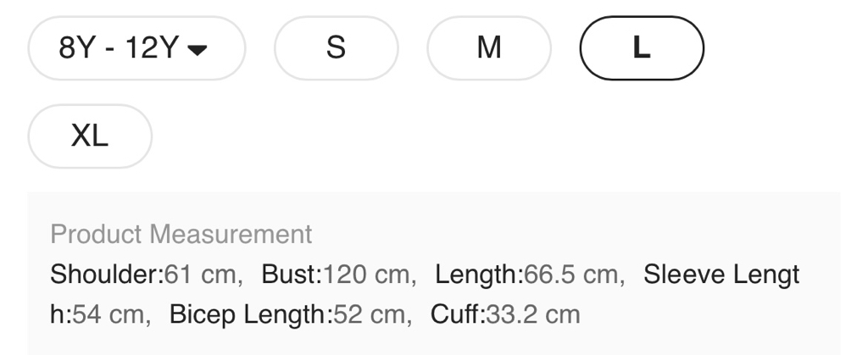Select the 33.2 cm cuff value
The image size is (868, 355).
click(532, 315)
